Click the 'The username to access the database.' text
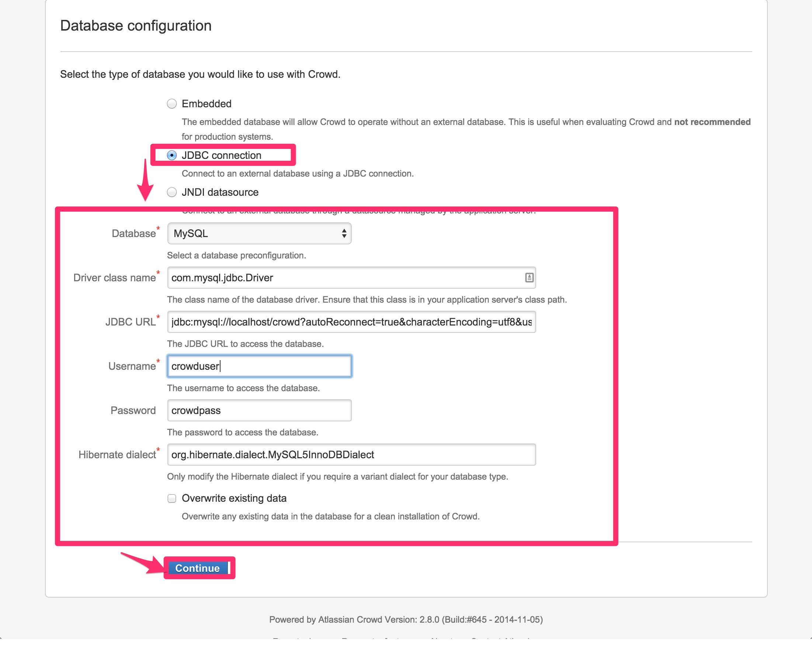 point(243,388)
